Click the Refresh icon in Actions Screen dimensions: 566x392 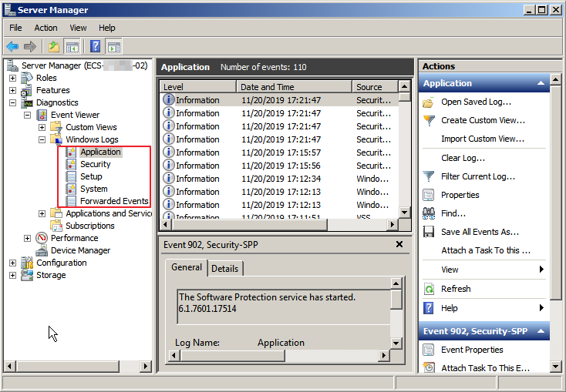pos(429,289)
